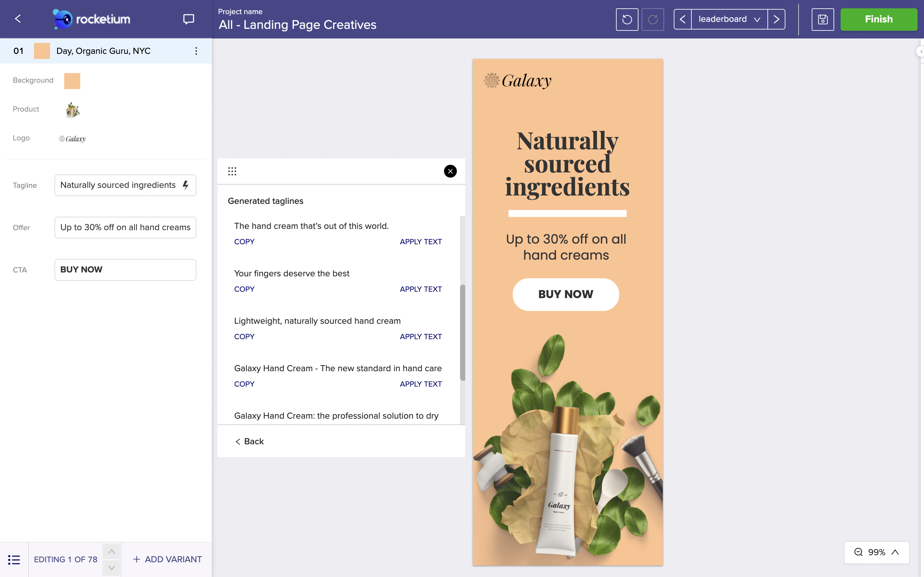This screenshot has height=577, width=924.
Task: Click the Offer text input field
Action: (x=125, y=228)
